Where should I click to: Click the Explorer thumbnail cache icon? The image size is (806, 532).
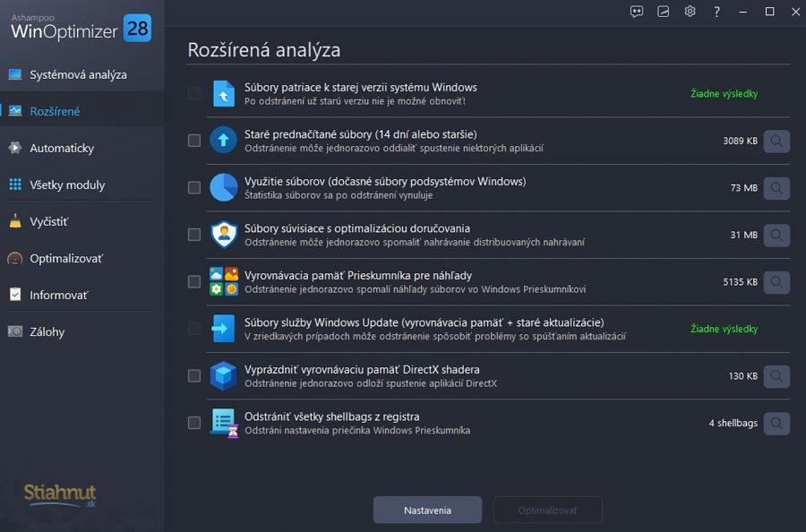(224, 281)
